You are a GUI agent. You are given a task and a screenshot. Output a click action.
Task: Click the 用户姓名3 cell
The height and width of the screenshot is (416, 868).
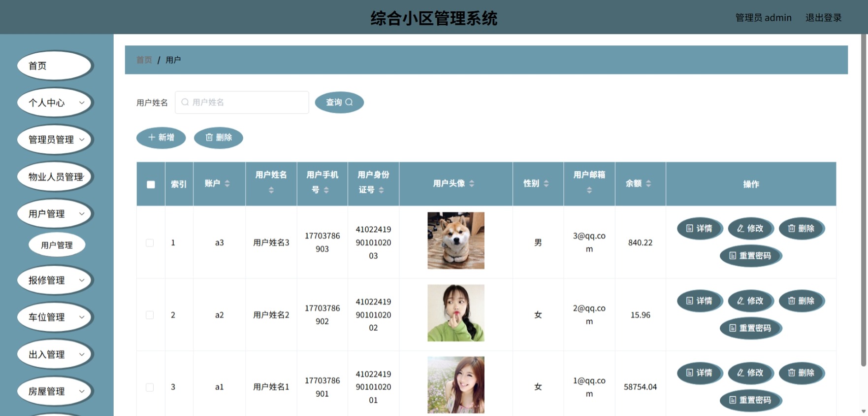pos(271,243)
